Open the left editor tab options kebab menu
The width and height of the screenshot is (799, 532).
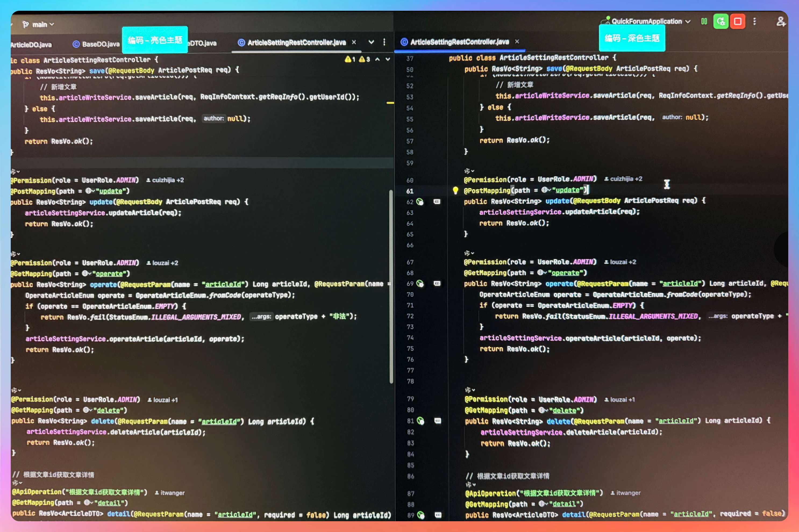(x=384, y=42)
